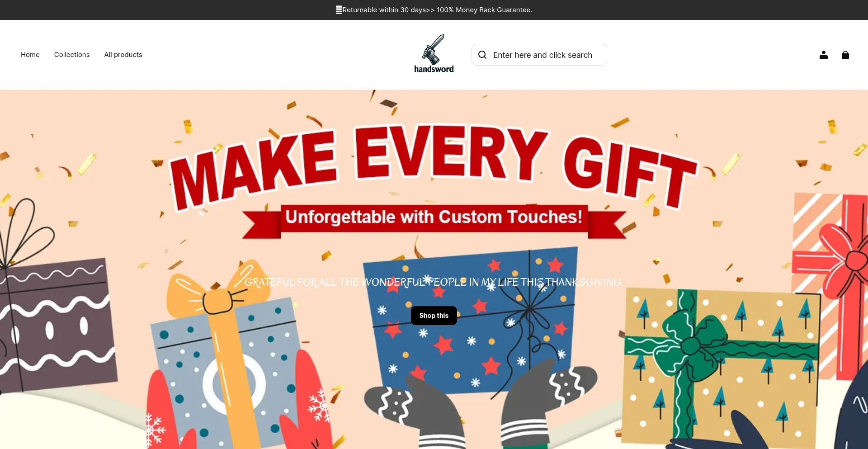868x449 pixels.
Task: Click the document icon in announcement bar
Action: (339, 10)
